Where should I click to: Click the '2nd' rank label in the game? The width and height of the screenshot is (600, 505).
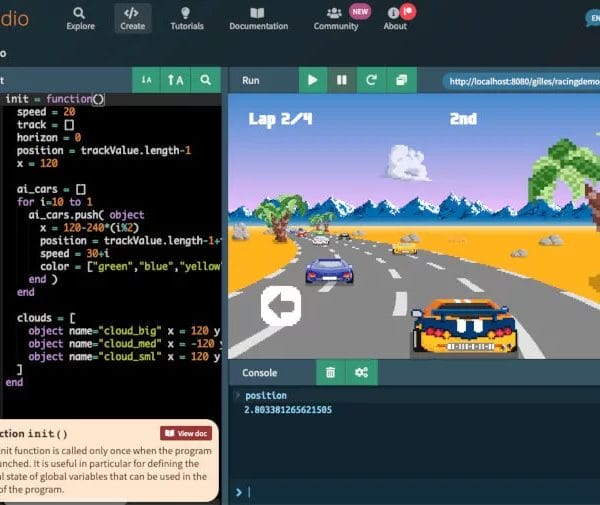pyautogui.click(x=463, y=119)
